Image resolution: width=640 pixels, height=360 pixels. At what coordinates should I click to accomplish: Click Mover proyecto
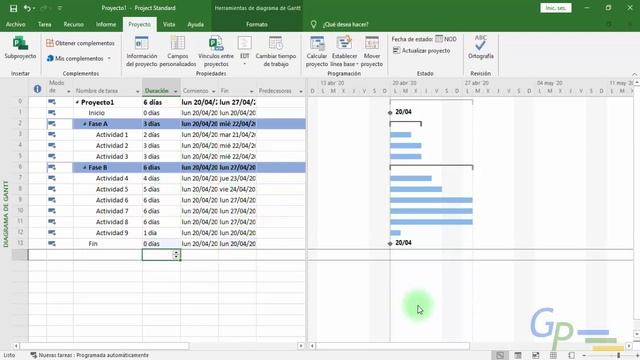click(371, 52)
